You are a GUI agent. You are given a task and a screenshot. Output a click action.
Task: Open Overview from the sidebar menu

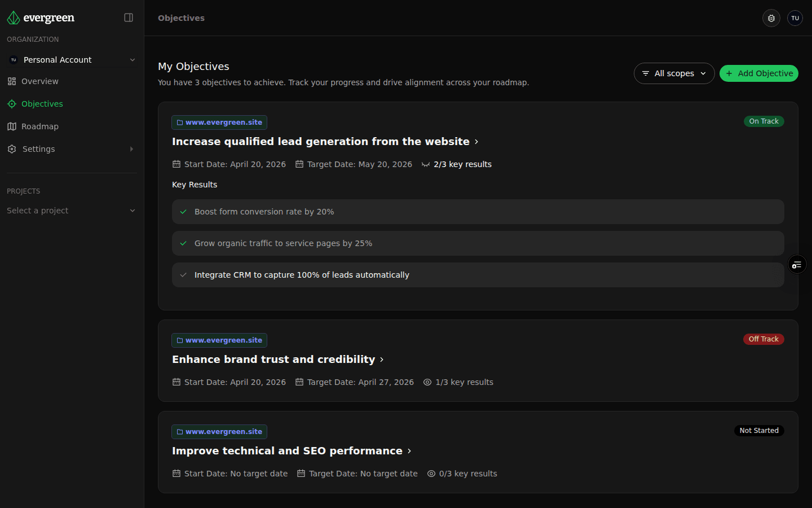(x=39, y=81)
